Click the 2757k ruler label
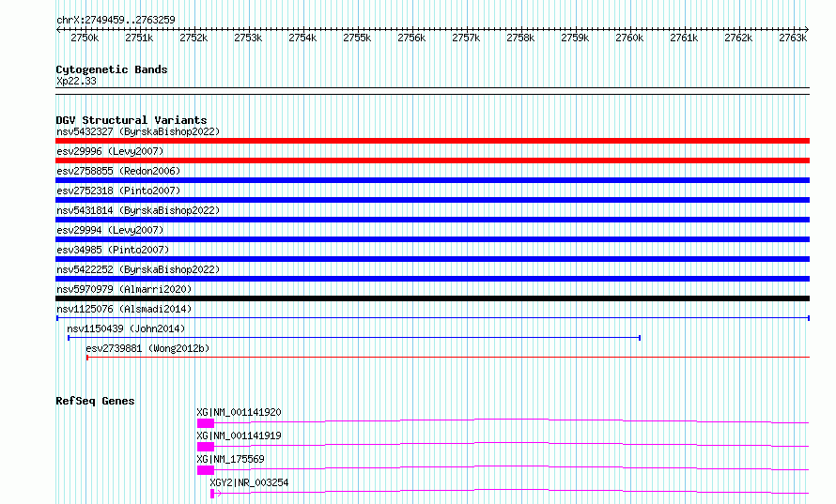Image resolution: width=836 pixels, height=504 pixels. [x=466, y=38]
